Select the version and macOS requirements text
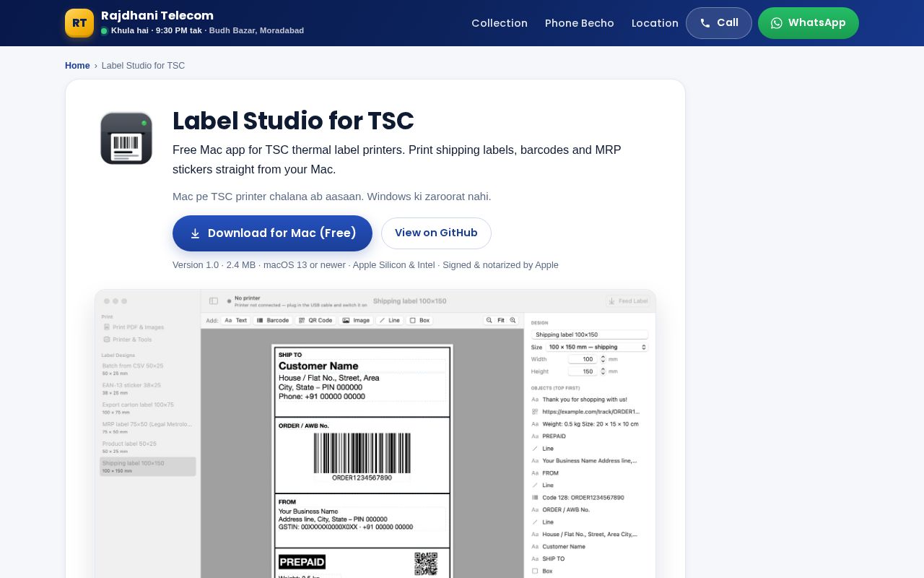 point(365,265)
